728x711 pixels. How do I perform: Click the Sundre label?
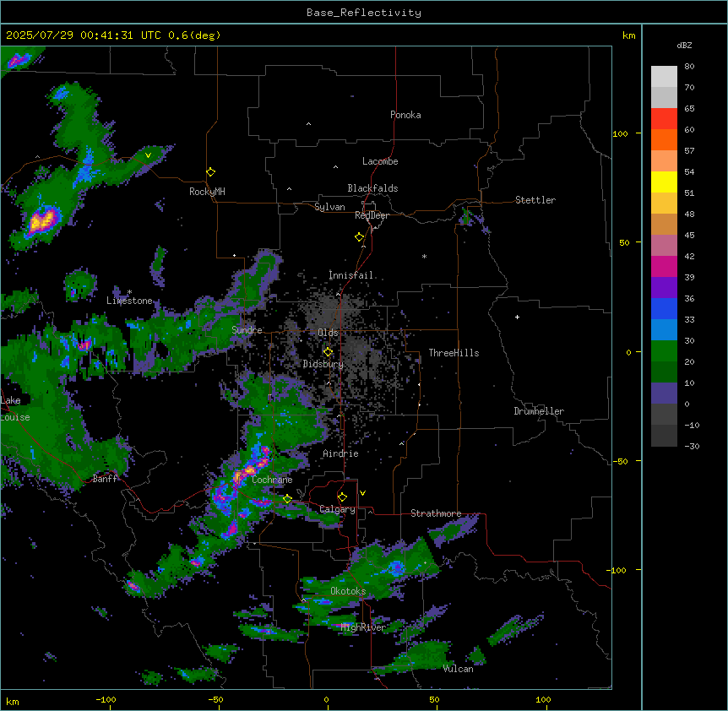click(x=247, y=330)
